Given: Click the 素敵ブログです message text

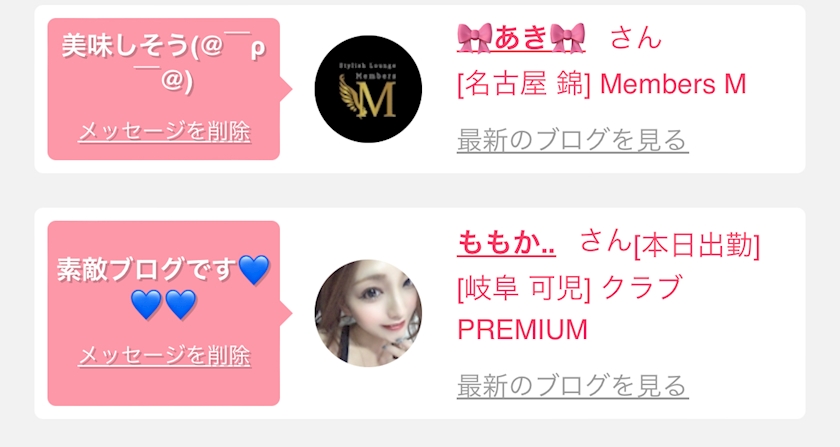Looking at the screenshot, I should point(147,270).
